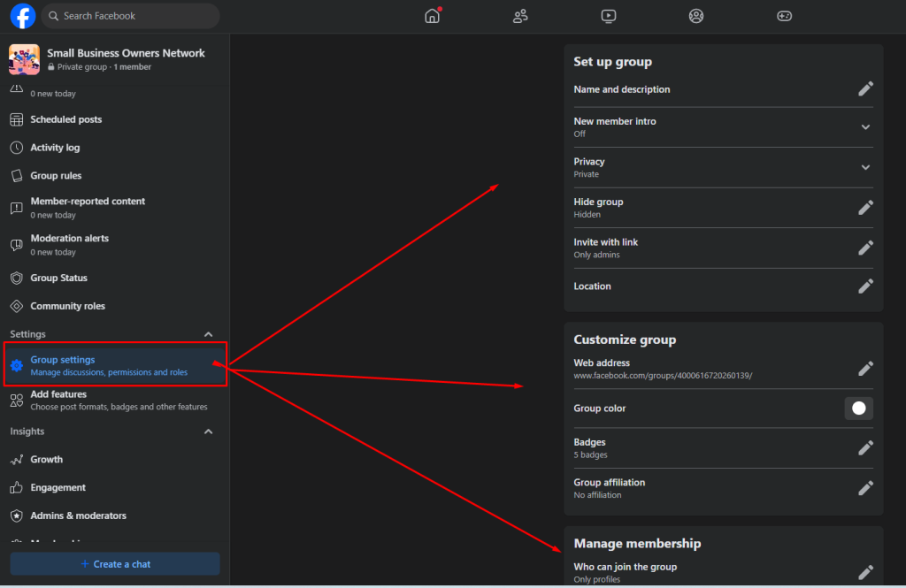906x588 pixels.
Task: Click the Groups icon in top bar
Action: click(x=696, y=15)
